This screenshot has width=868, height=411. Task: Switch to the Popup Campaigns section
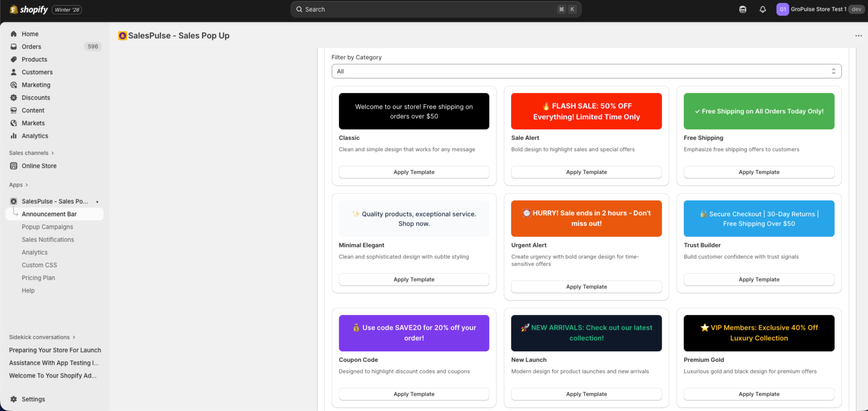[47, 227]
